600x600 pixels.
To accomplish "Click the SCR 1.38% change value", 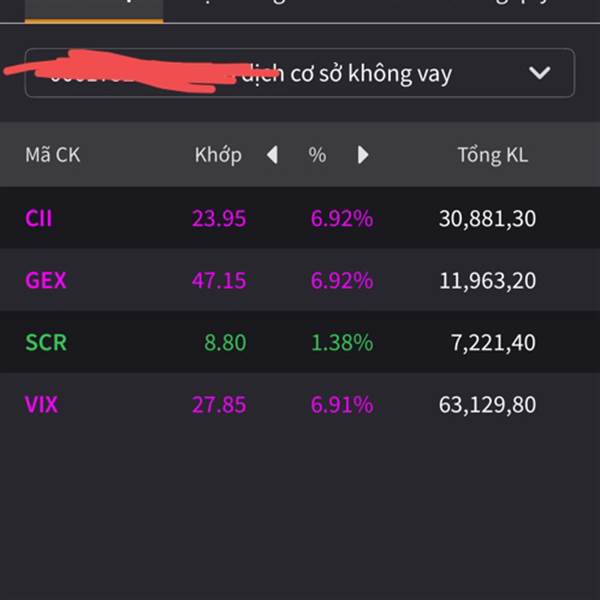I will tap(341, 342).
